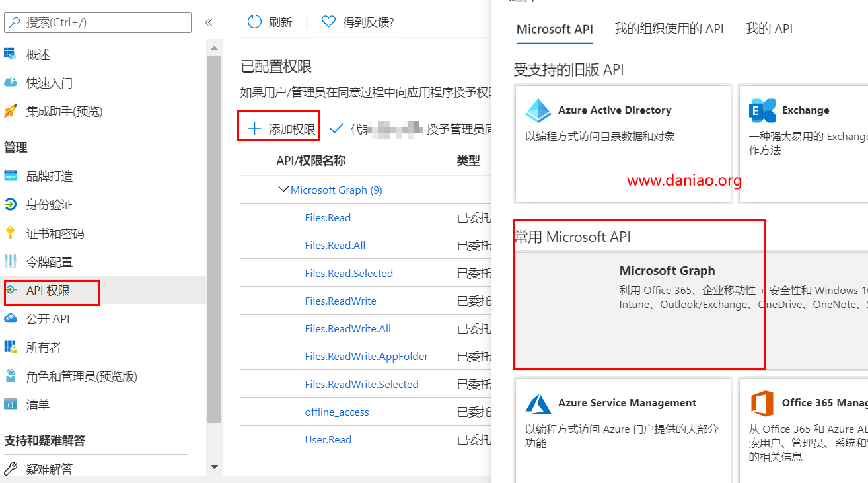
Task: Click the 快速入门 cloud icon
Action: tap(10, 83)
